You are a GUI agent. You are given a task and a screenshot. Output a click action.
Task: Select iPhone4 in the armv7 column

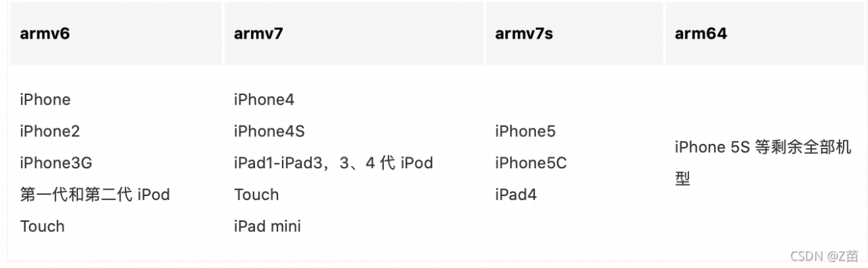[x=264, y=100]
